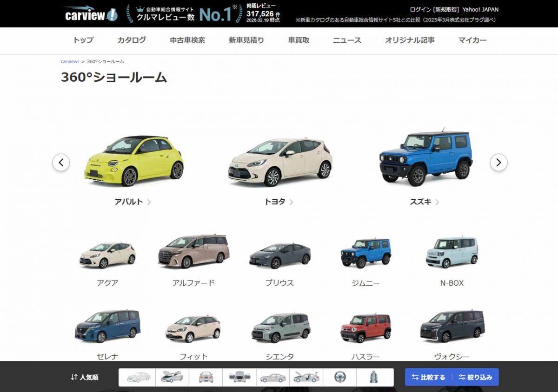Open the 中古車検索 menu item
The width and height of the screenshot is (558, 392).
tap(187, 40)
